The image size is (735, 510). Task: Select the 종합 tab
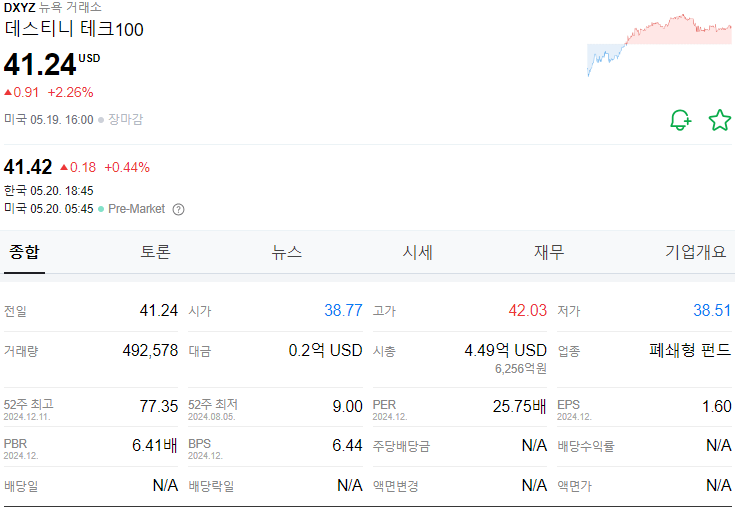tap(24, 252)
